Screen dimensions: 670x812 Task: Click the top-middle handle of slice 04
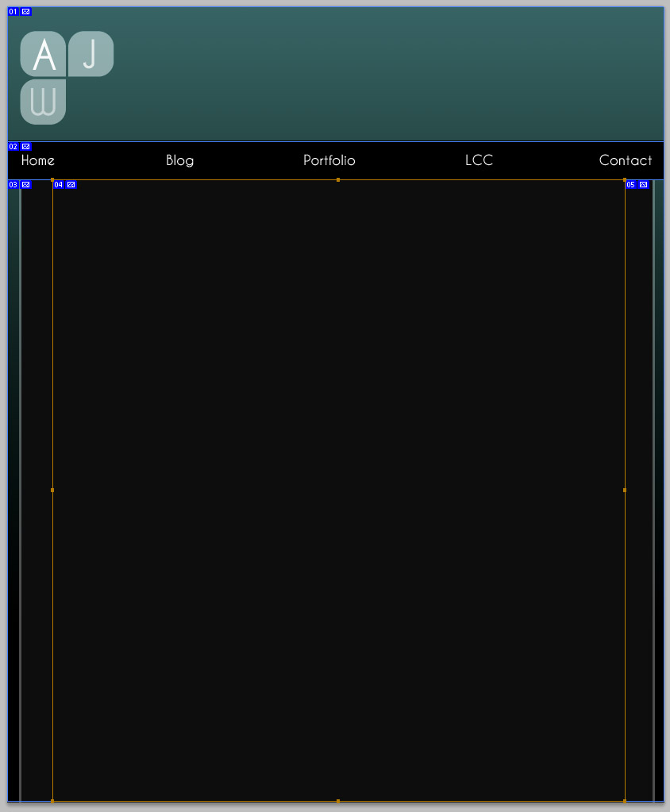[338, 179]
